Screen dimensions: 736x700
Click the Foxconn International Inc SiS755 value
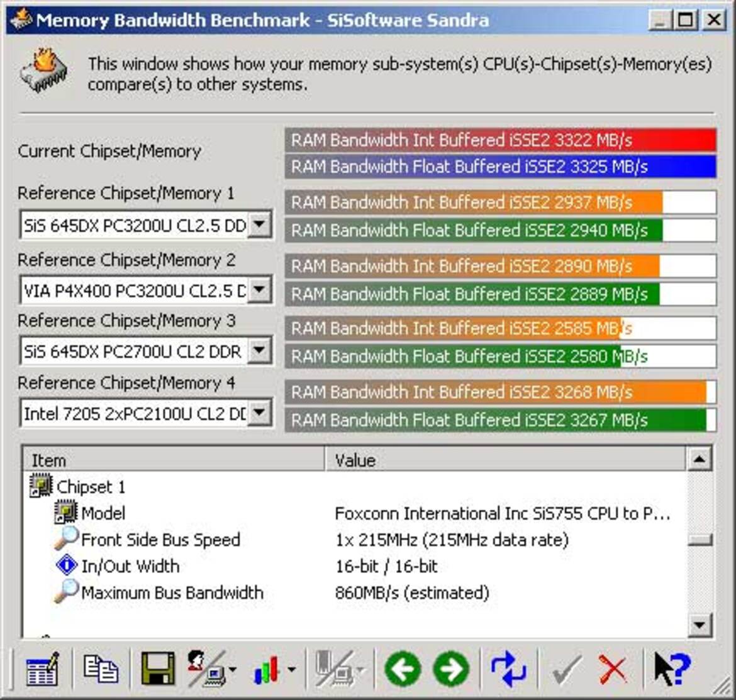pos(502,513)
